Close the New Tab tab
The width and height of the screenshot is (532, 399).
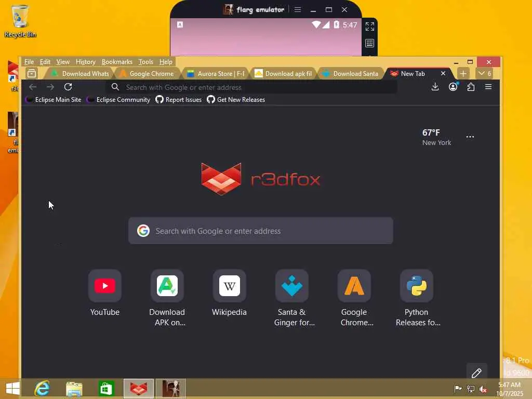tap(443, 73)
